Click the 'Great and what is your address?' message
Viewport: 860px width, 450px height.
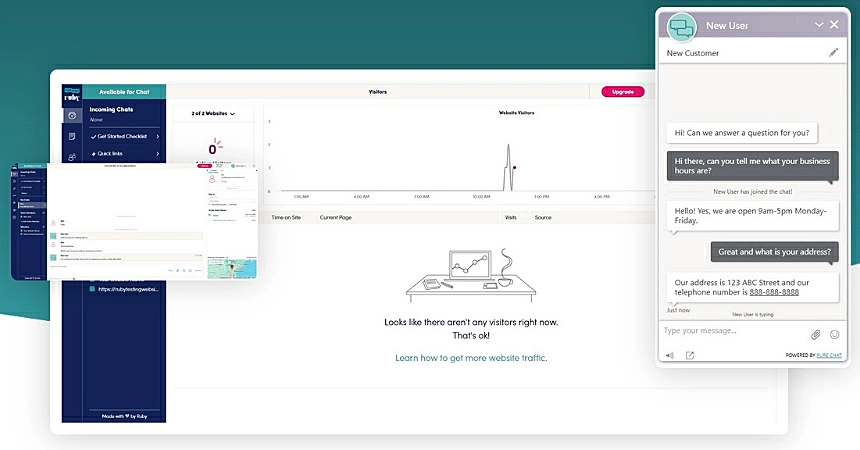point(774,252)
